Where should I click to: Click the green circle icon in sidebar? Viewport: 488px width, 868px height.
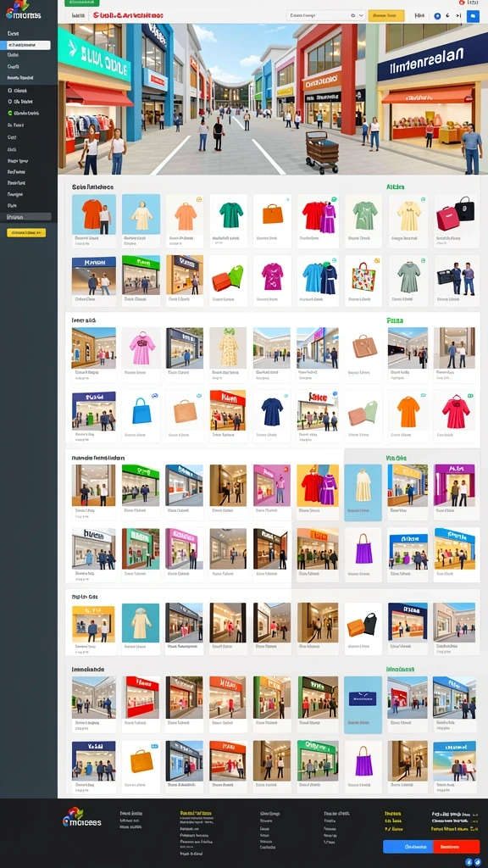point(10,113)
